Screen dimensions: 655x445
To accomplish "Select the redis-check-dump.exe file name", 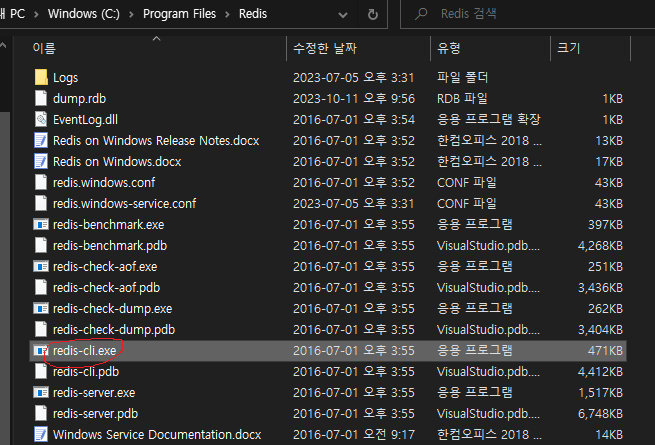I will pos(112,308).
